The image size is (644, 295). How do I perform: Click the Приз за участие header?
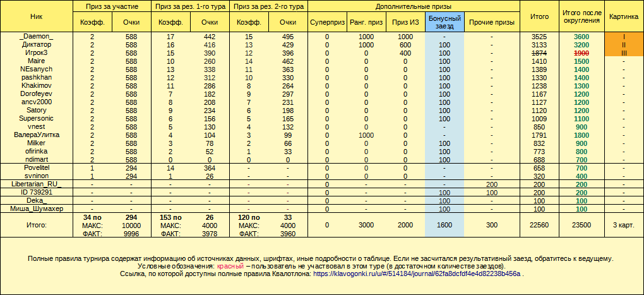[x=112, y=6]
